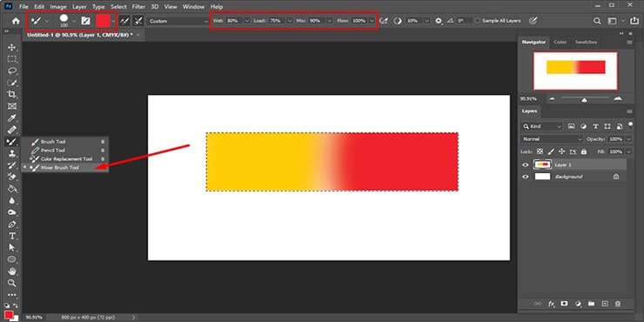Viewport: 644px width, 322px height.
Task: Select the Quick Selection tool
Action: tap(12, 83)
